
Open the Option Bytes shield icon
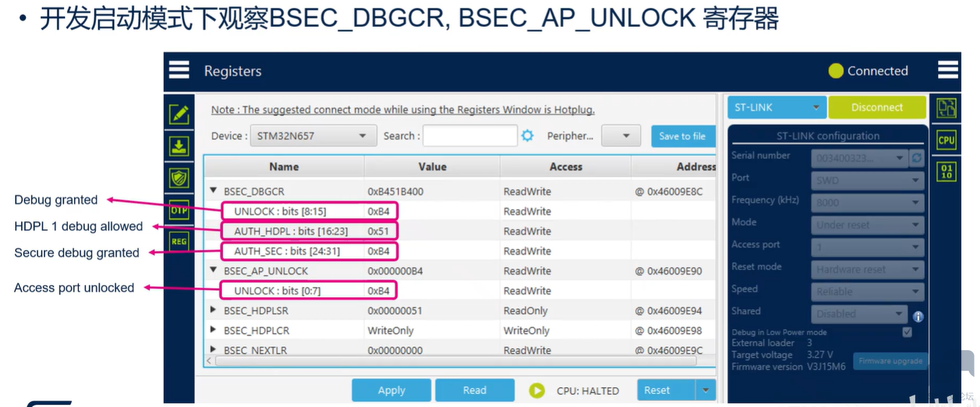click(x=179, y=178)
